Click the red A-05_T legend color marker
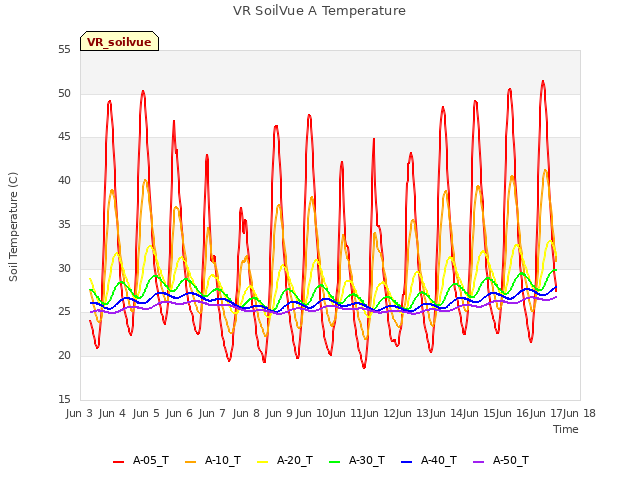This screenshot has height=480, width=640. (118, 462)
